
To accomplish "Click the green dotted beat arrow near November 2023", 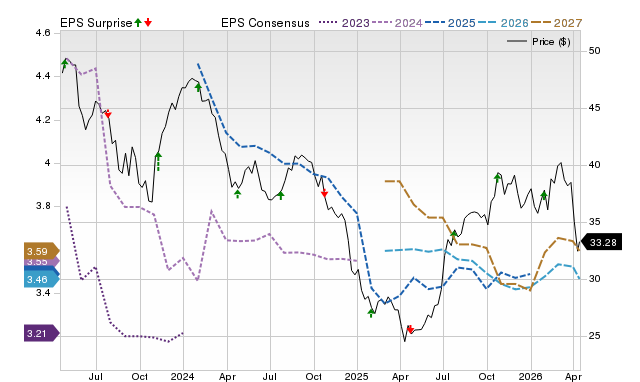I will 158,161.
